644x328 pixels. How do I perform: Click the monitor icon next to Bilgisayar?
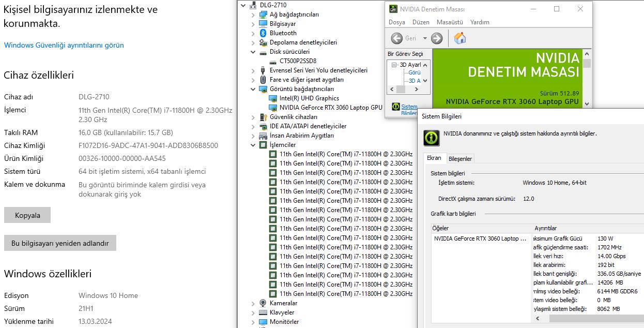263,24
